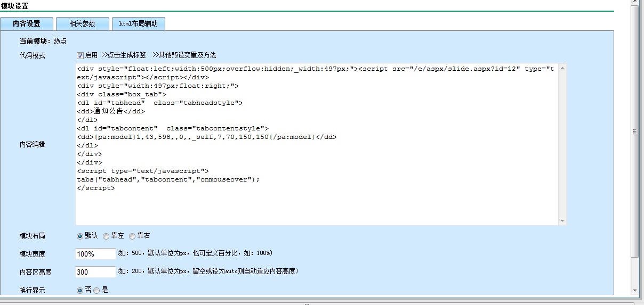Image resolution: width=644 pixels, height=305 pixels.
Task: Click the 内容区高度 label
Action: click(x=36, y=272)
